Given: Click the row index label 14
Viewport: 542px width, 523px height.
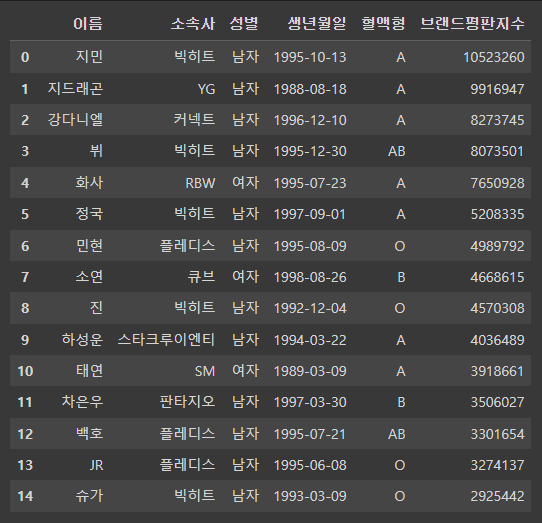Looking at the screenshot, I should point(25,497).
